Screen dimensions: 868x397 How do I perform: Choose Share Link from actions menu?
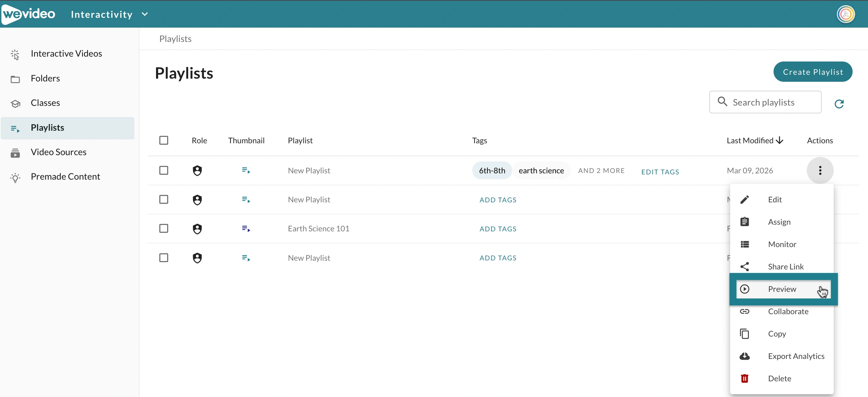[782, 267]
